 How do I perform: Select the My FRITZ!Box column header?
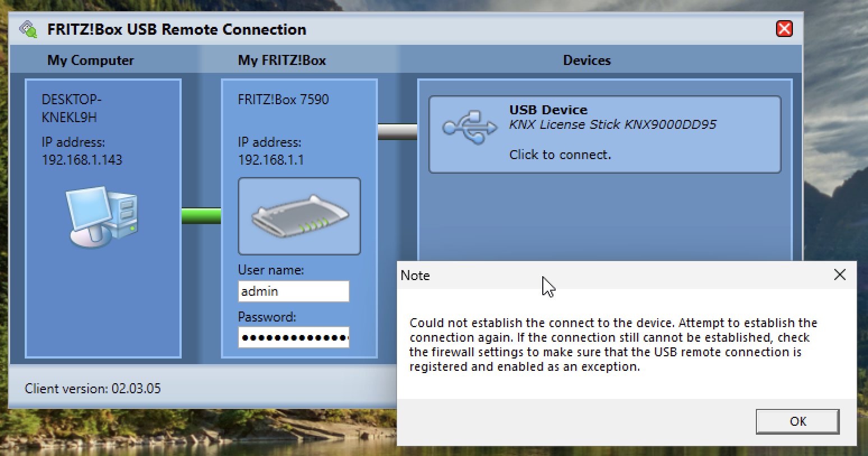281,61
